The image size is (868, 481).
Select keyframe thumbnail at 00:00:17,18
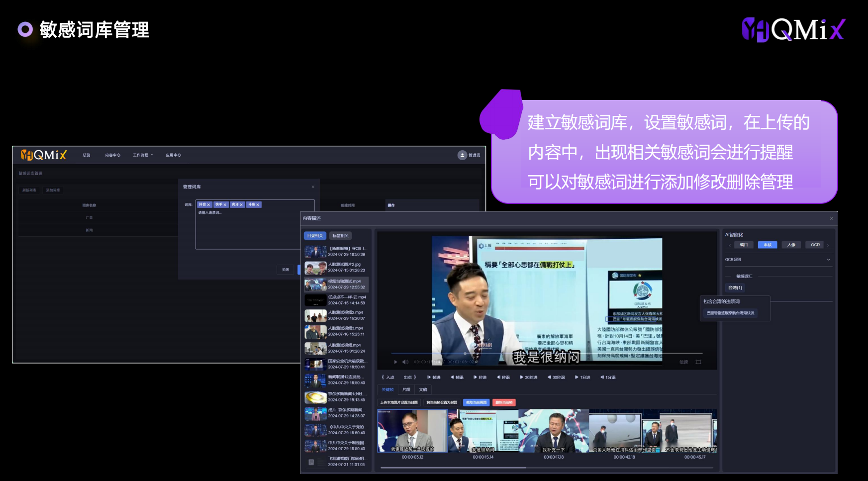pyautogui.click(x=554, y=431)
